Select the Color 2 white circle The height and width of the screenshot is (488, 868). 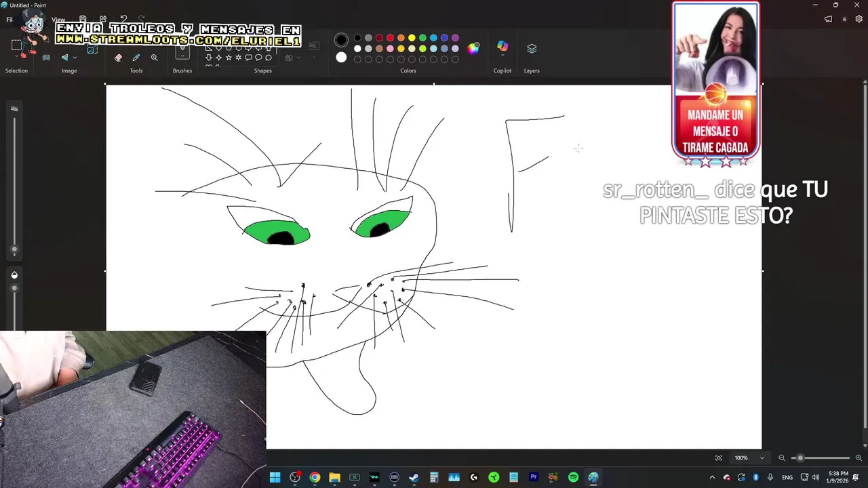click(341, 58)
